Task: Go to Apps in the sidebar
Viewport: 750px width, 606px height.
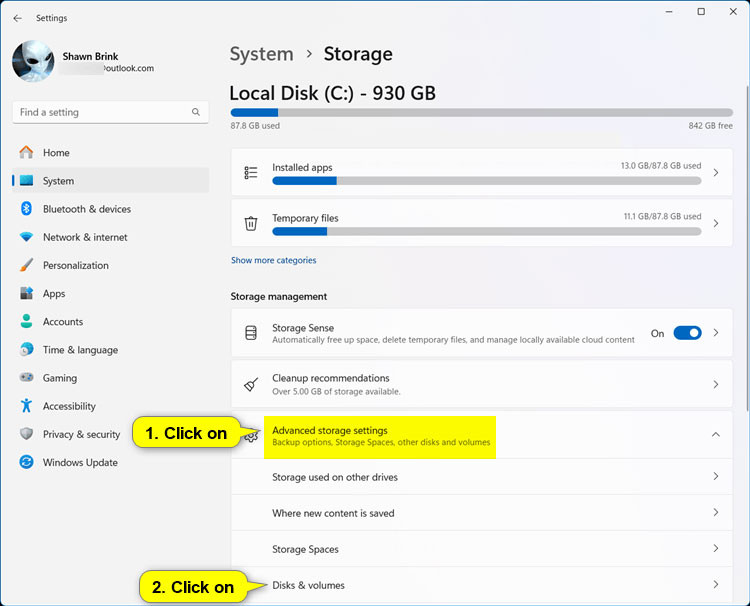Action: tap(54, 294)
